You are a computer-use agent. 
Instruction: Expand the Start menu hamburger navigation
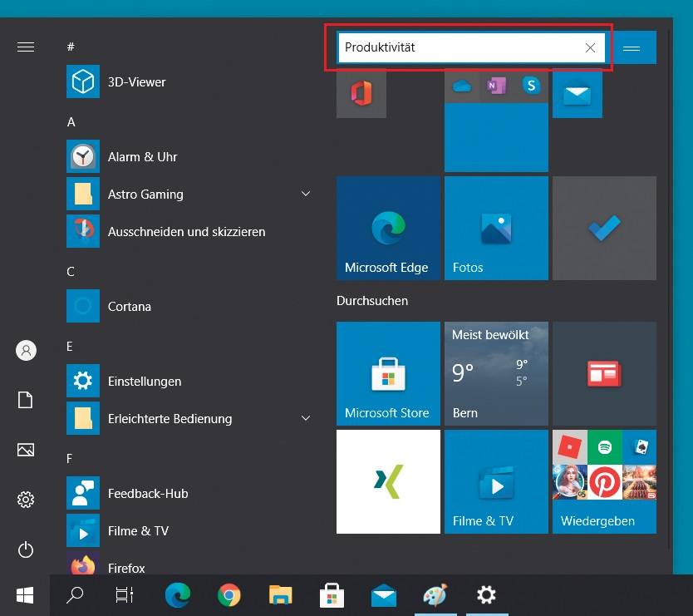pos(26,47)
